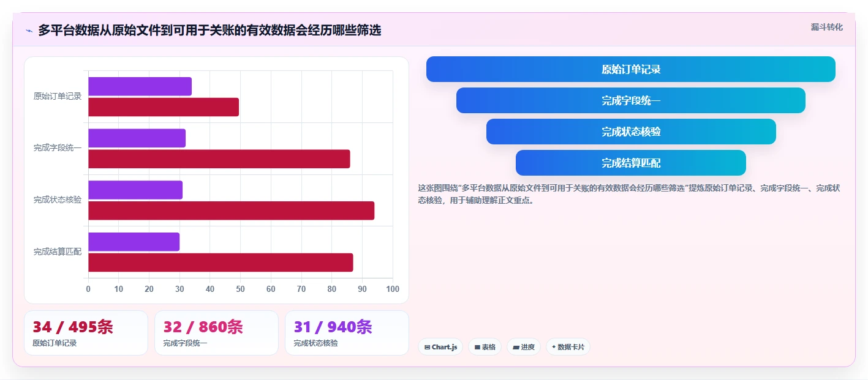
Task: Click the 表格 tag chip
Action: click(x=485, y=347)
